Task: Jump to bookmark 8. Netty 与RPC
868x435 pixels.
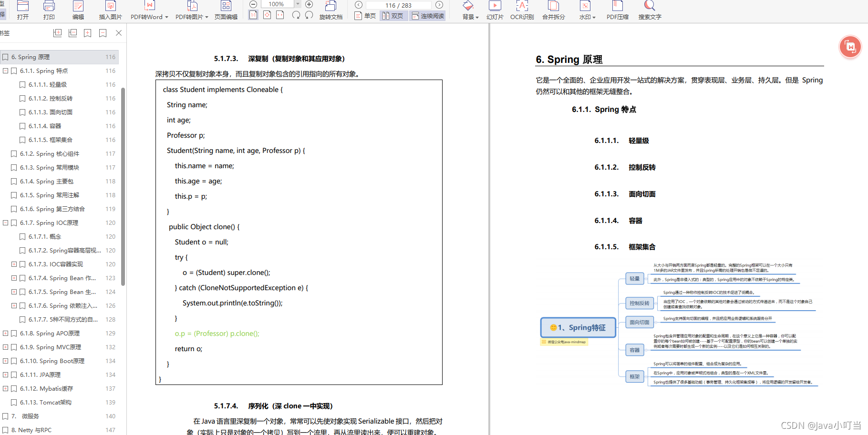Action: (x=31, y=430)
